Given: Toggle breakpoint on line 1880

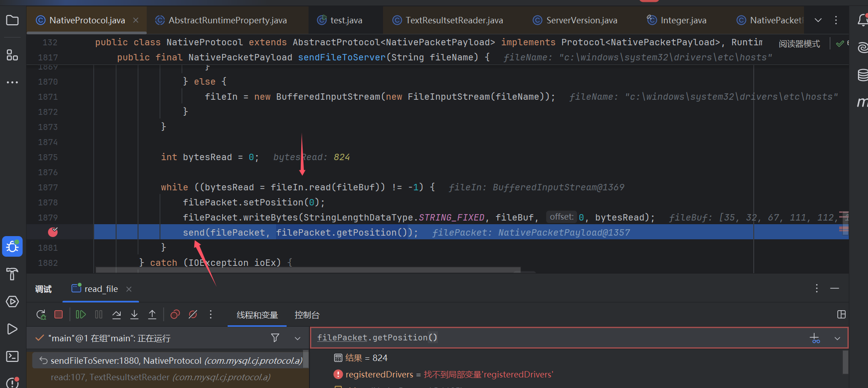Looking at the screenshot, I should tap(53, 232).
